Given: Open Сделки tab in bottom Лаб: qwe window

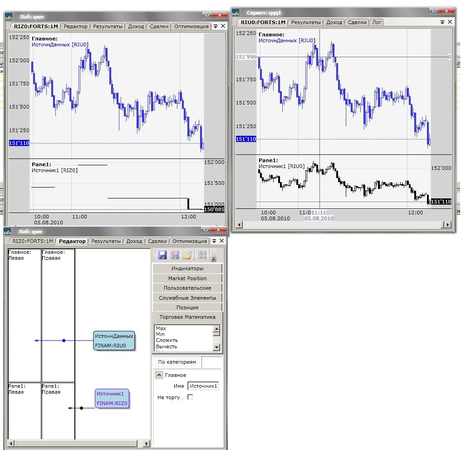Looking at the screenshot, I should (x=157, y=241).
